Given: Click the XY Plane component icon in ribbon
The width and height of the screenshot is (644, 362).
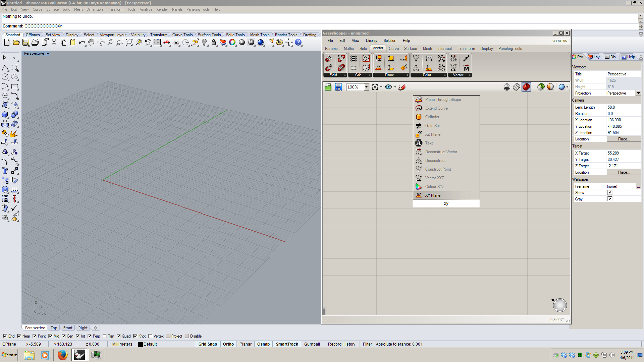Looking at the screenshot, I should coord(378,68).
